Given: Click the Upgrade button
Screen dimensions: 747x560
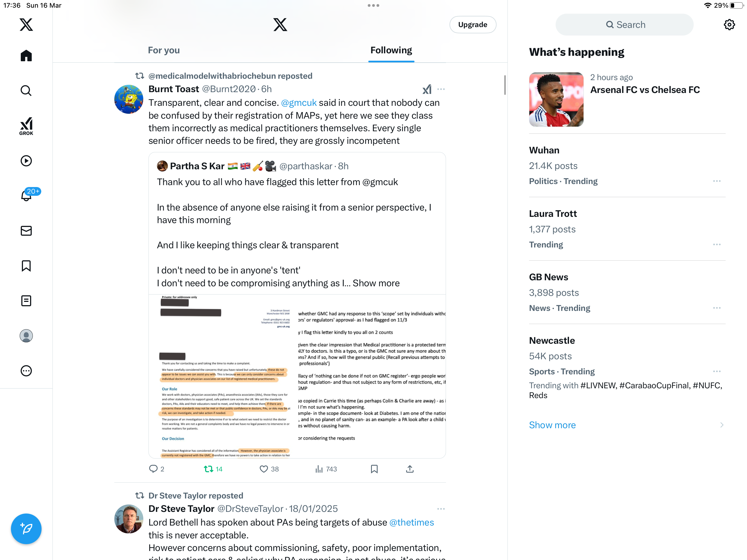Looking at the screenshot, I should 472,25.
